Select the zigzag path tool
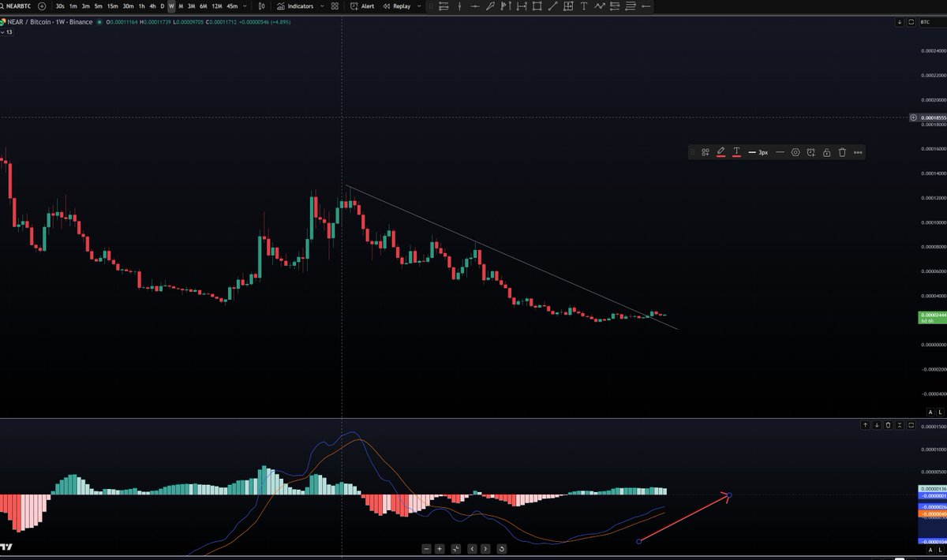Viewport: 947px width, 560px height. tap(600, 6)
